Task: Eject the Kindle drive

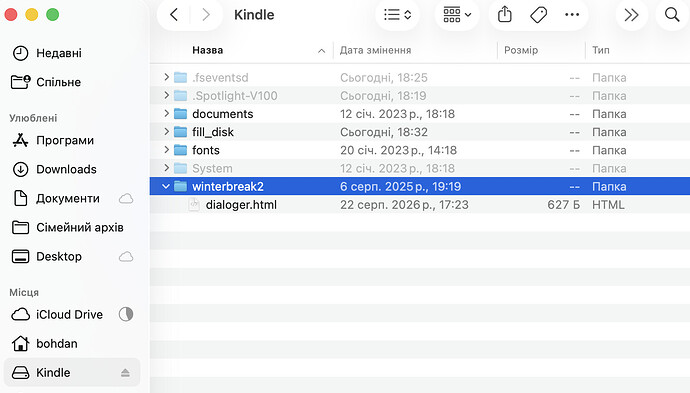Action: (125, 373)
